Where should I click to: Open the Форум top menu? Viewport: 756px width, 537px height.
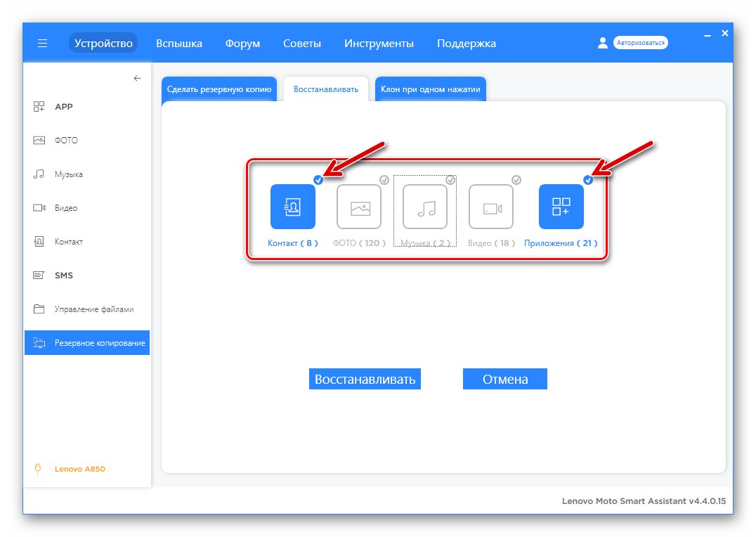pyautogui.click(x=242, y=44)
